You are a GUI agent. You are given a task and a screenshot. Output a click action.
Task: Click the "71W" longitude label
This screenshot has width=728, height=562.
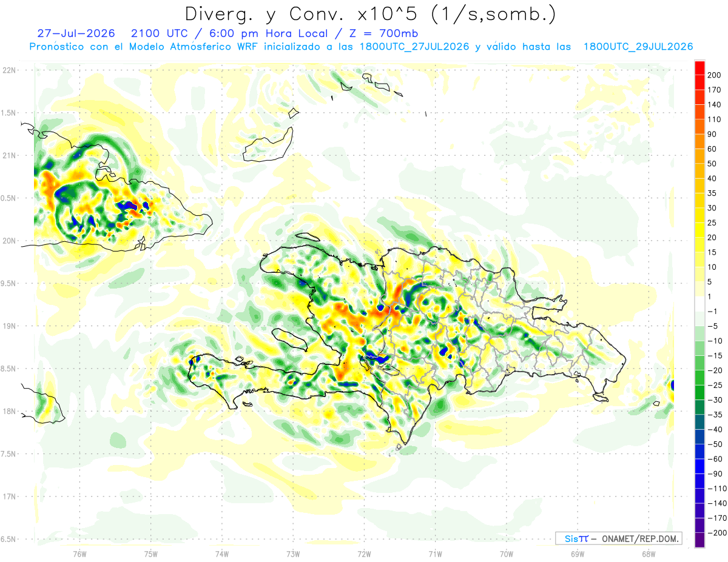click(435, 554)
